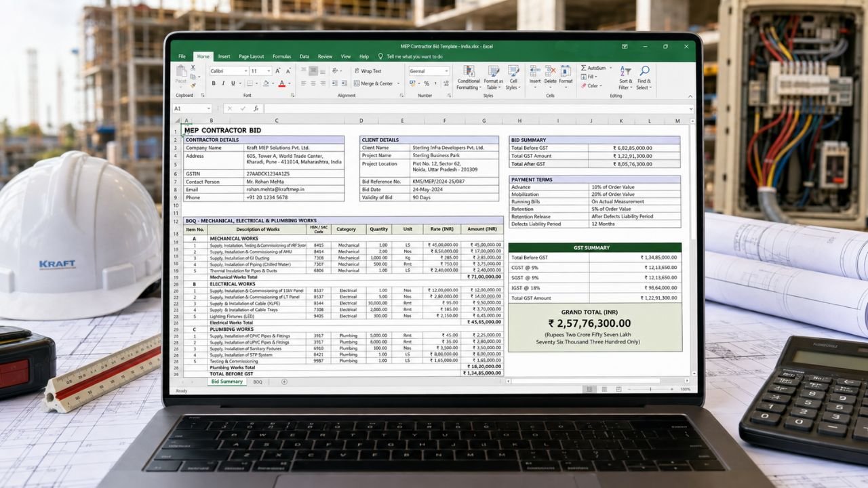
Task: Open the Clear eraser menu
Action: tap(590, 85)
